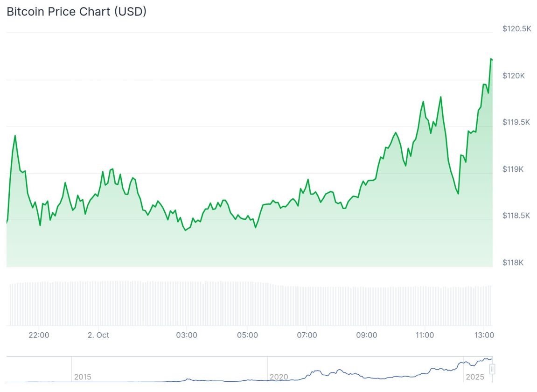Click the 05:00 time axis label
537x392 pixels.
(247, 335)
